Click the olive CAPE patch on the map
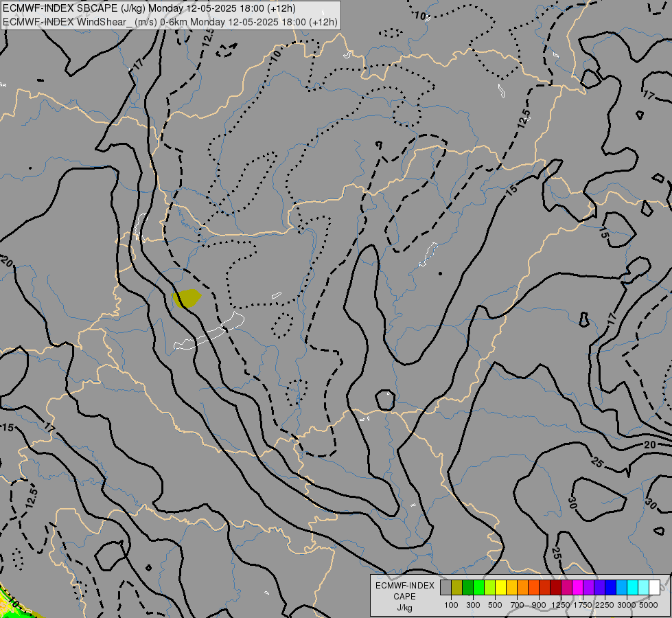Viewport: 672px width, 618px height. pyautogui.click(x=187, y=299)
